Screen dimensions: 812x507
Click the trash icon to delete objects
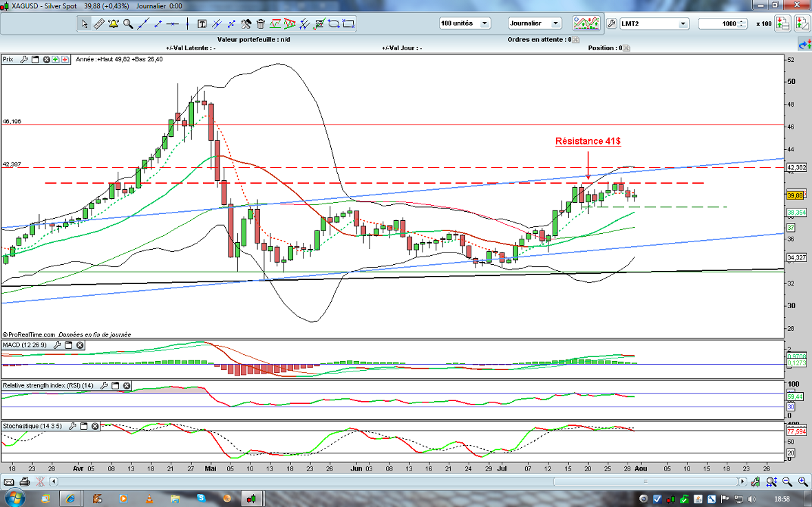[261, 23]
